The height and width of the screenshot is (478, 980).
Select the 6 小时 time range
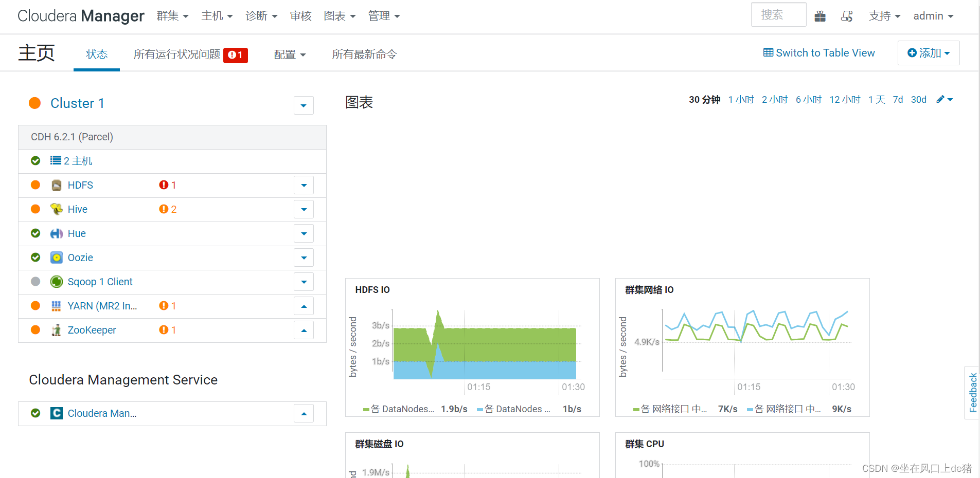(x=809, y=100)
